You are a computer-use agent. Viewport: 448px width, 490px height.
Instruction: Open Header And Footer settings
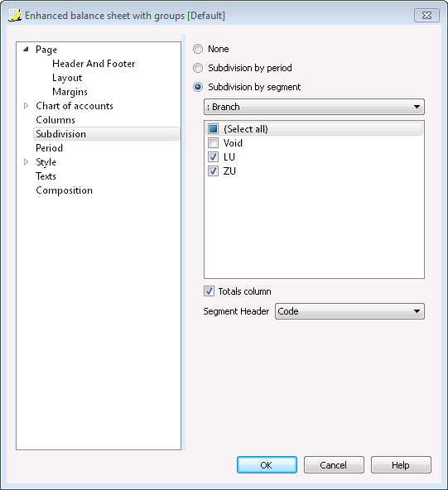click(x=94, y=64)
